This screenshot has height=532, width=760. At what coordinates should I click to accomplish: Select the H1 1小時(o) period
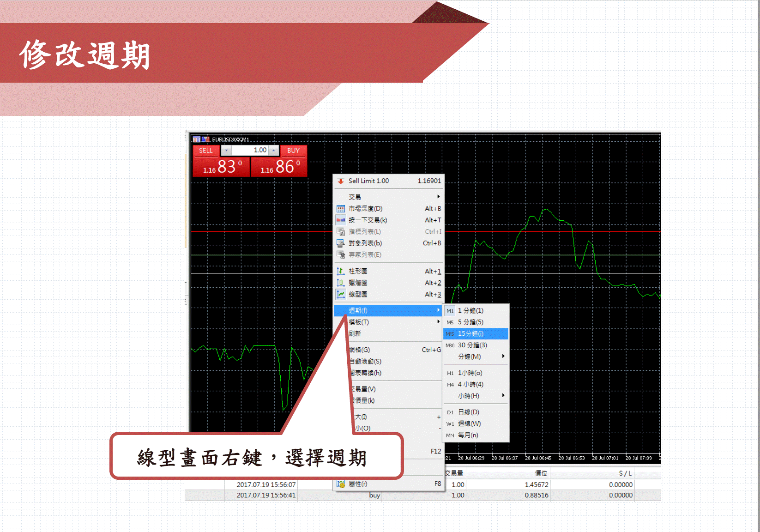(476, 373)
